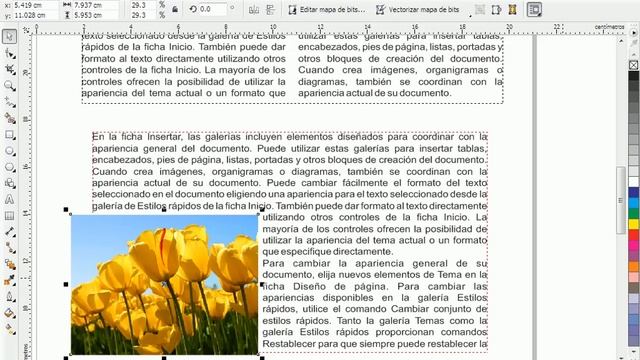The width and height of the screenshot is (640, 360).
Task: Select the Shape tool
Action: pos(9,53)
